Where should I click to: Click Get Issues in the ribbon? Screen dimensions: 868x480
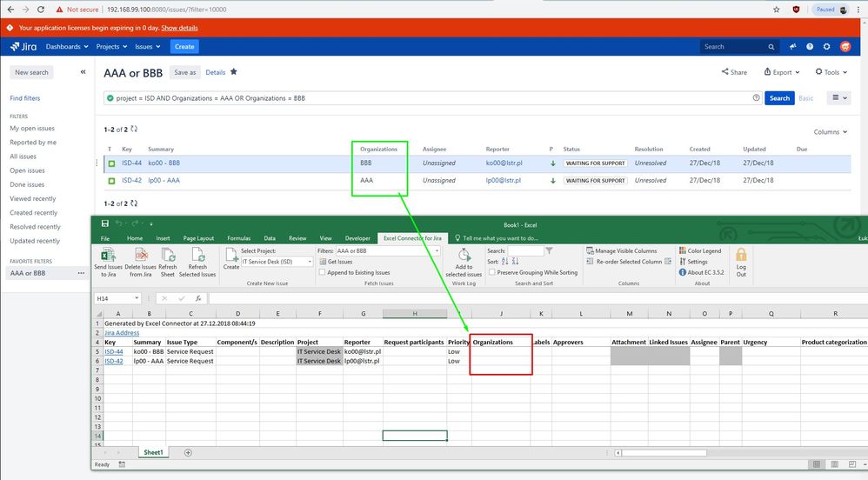point(336,262)
